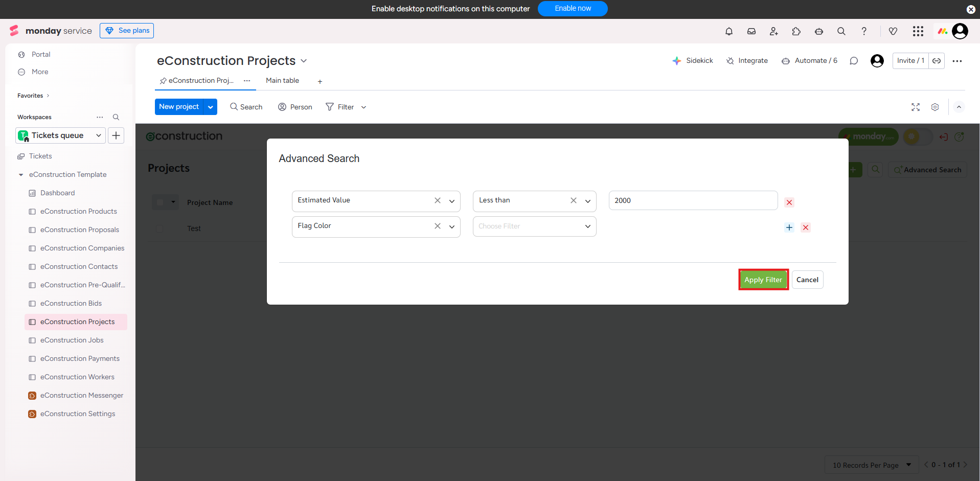Add a new filter row with plus icon
Viewport: 980px width, 481px height.
pyautogui.click(x=789, y=227)
